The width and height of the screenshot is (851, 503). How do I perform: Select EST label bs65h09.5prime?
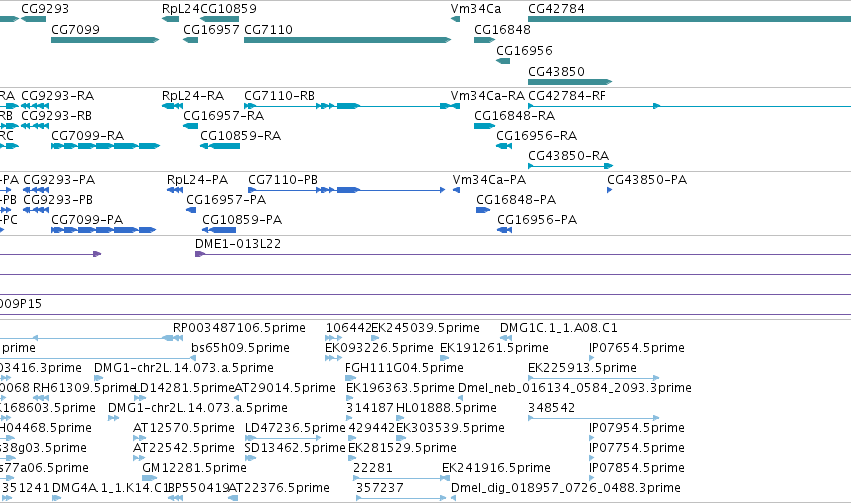tap(240, 348)
